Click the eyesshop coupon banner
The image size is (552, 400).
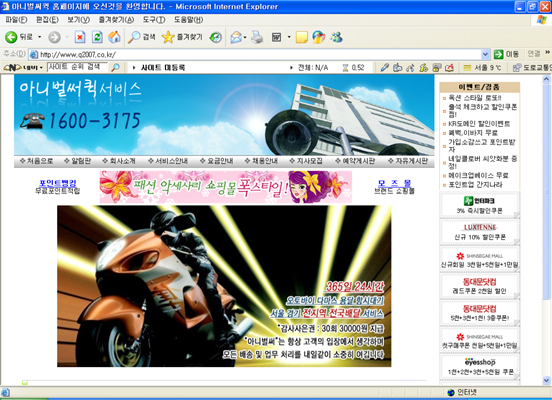tap(479, 367)
